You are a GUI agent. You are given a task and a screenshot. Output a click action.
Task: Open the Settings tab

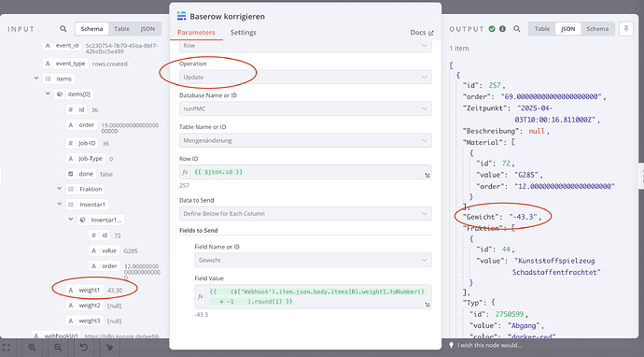244,33
